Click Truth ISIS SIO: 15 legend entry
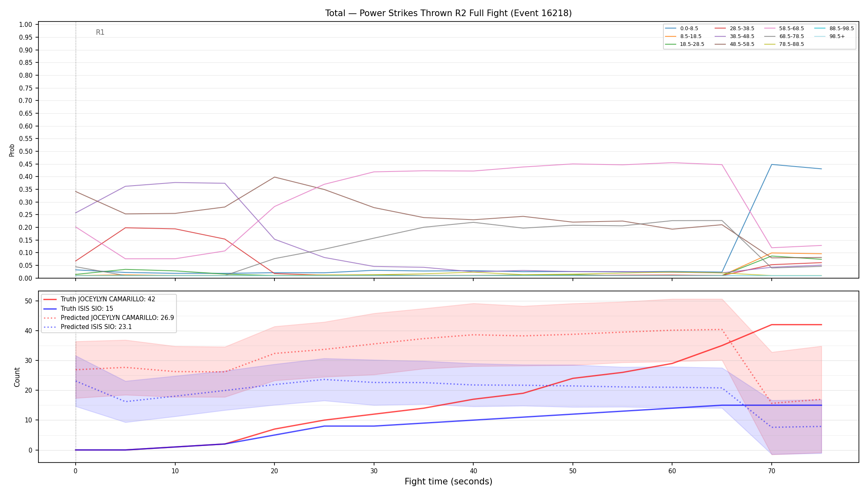This screenshot has width=868, height=496. pyautogui.click(x=78, y=309)
